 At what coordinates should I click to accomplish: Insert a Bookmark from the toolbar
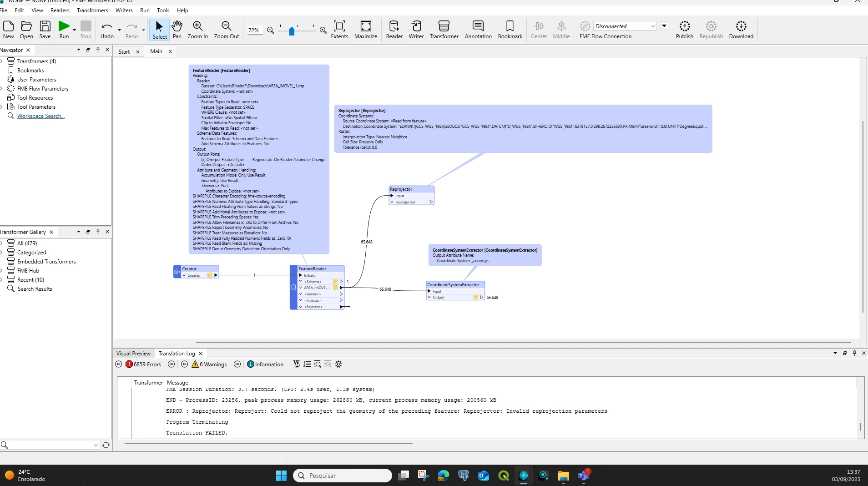pos(510,30)
